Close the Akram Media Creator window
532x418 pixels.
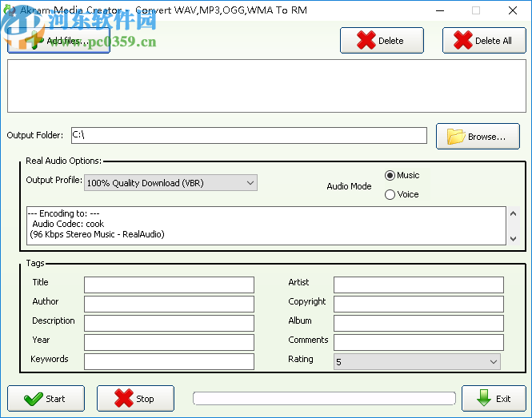tap(513, 10)
